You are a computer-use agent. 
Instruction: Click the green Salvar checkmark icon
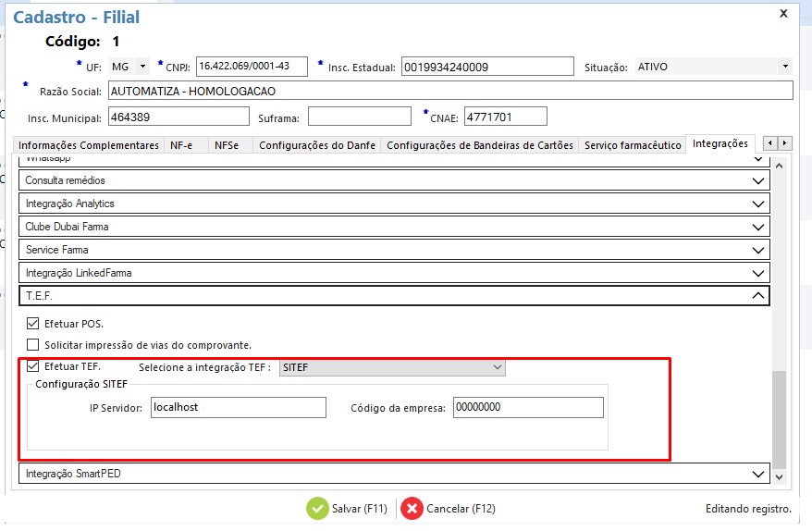317,508
